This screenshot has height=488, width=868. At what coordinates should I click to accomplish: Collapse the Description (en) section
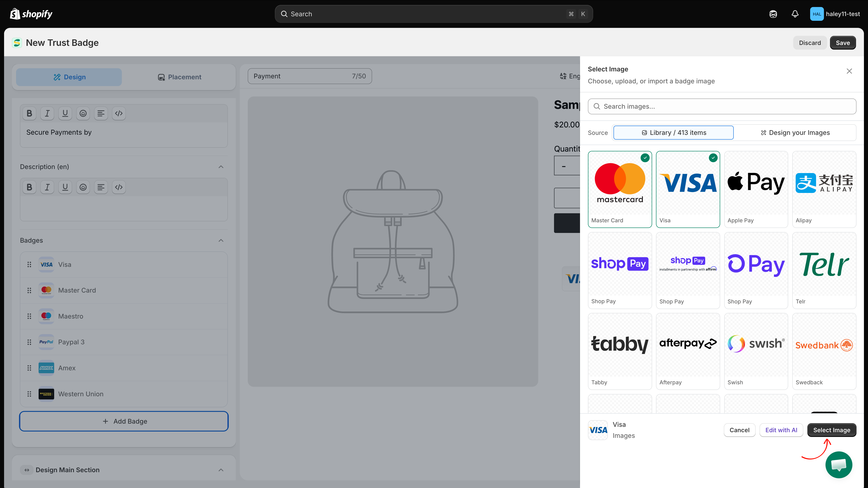(221, 167)
